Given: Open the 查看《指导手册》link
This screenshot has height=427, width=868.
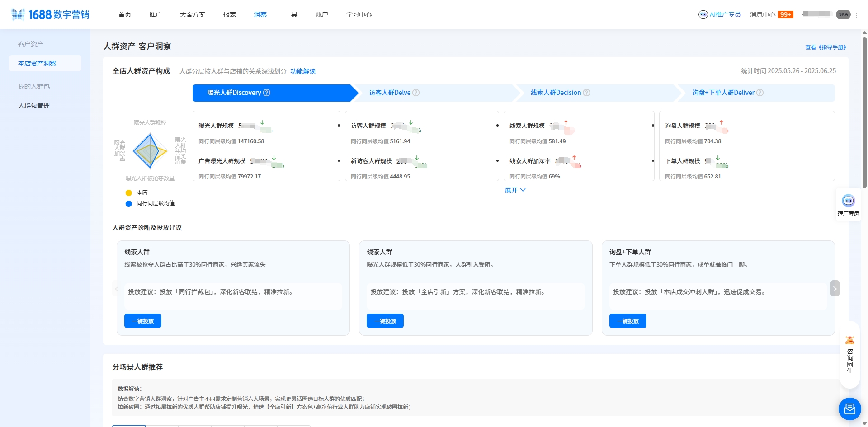Looking at the screenshot, I should pyautogui.click(x=826, y=47).
